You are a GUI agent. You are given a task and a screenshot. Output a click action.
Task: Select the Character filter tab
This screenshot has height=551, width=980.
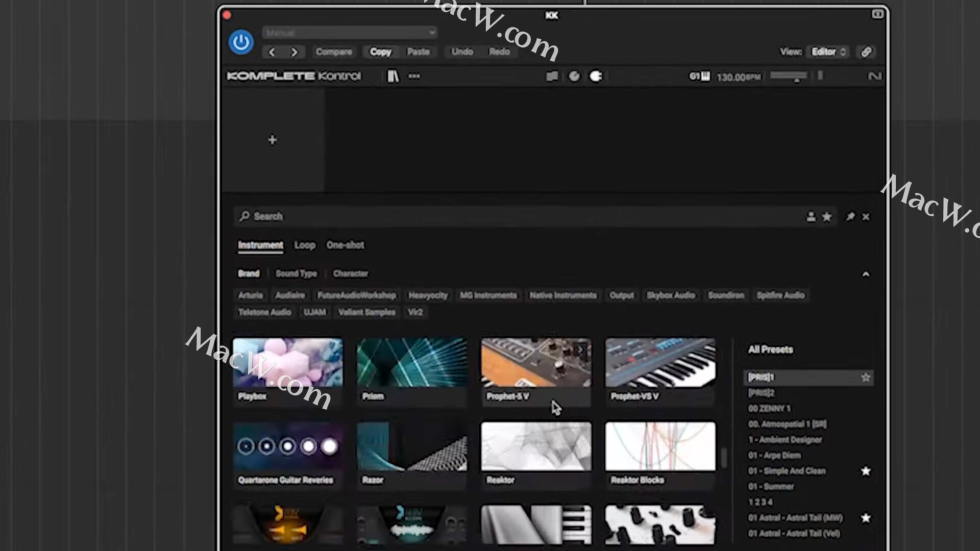(350, 273)
